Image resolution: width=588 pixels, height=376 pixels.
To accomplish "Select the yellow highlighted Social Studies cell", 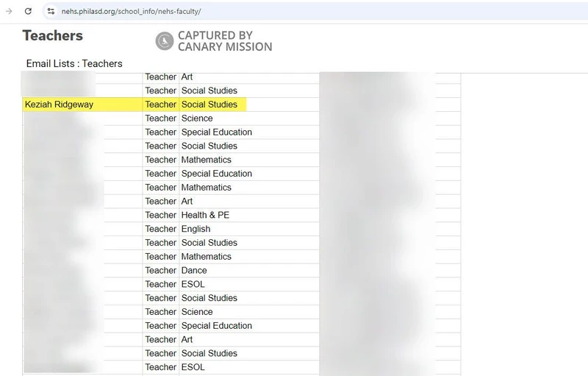I will coord(209,104).
